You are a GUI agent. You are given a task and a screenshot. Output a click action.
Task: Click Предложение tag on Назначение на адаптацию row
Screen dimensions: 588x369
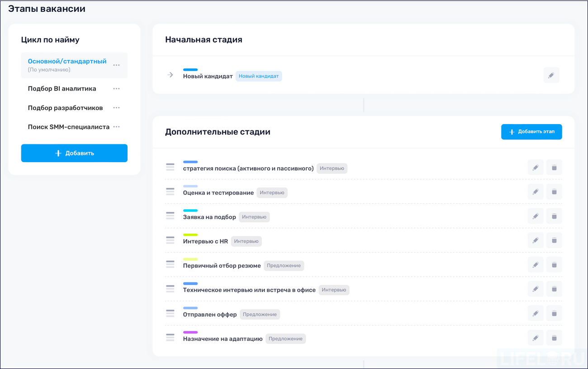click(285, 339)
